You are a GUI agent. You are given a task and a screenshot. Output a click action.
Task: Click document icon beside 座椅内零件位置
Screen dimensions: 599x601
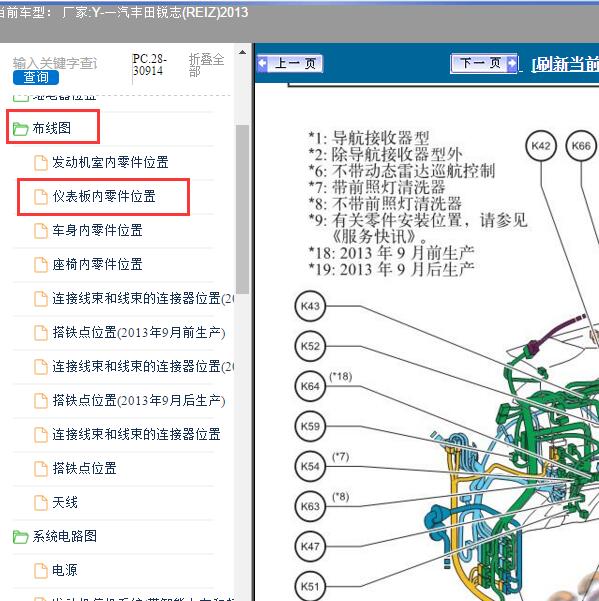(41, 265)
